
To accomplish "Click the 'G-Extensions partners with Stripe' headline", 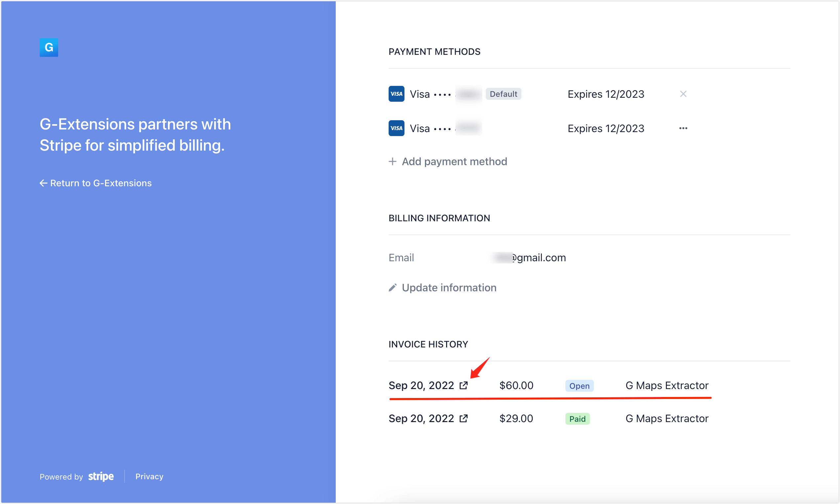I will point(135,135).
